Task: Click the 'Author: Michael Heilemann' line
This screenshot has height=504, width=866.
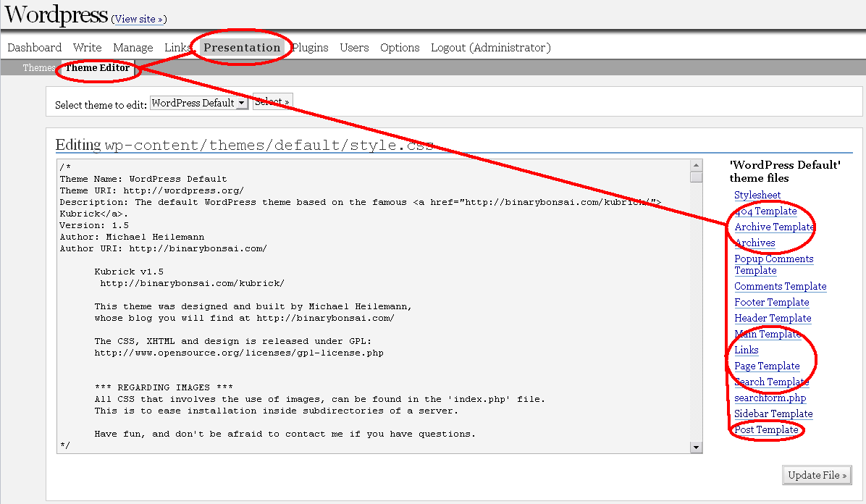Action: 132,237
